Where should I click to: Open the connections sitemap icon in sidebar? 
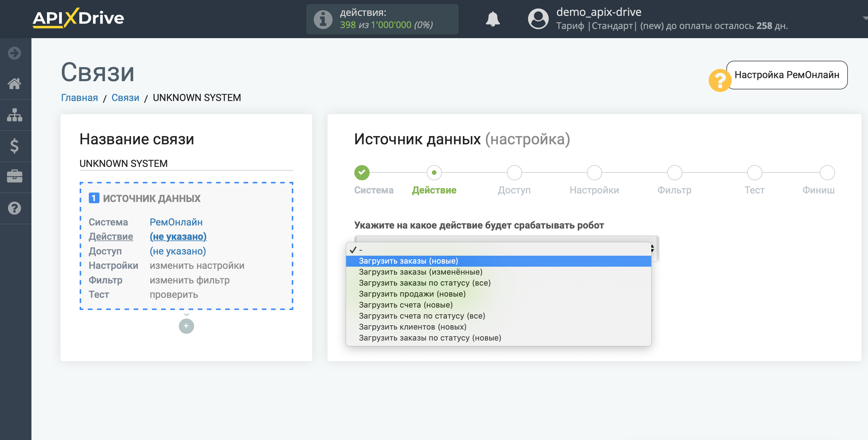pyautogui.click(x=14, y=115)
